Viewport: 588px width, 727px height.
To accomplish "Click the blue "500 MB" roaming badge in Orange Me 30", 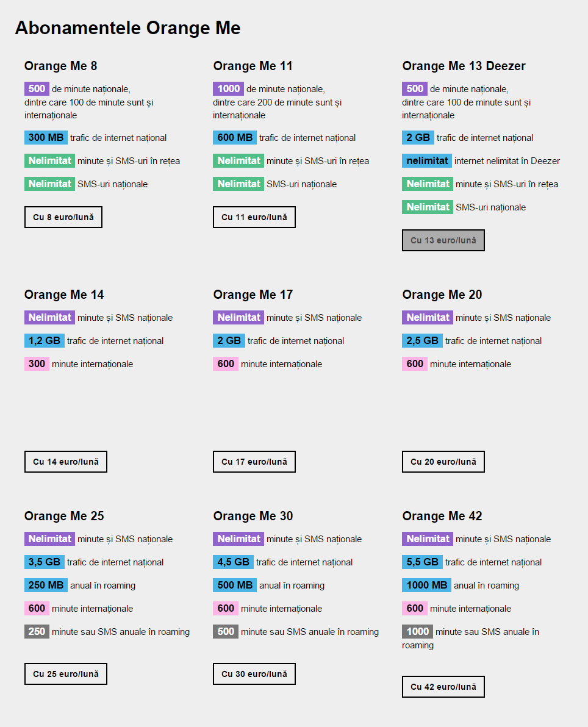I will tap(235, 586).
